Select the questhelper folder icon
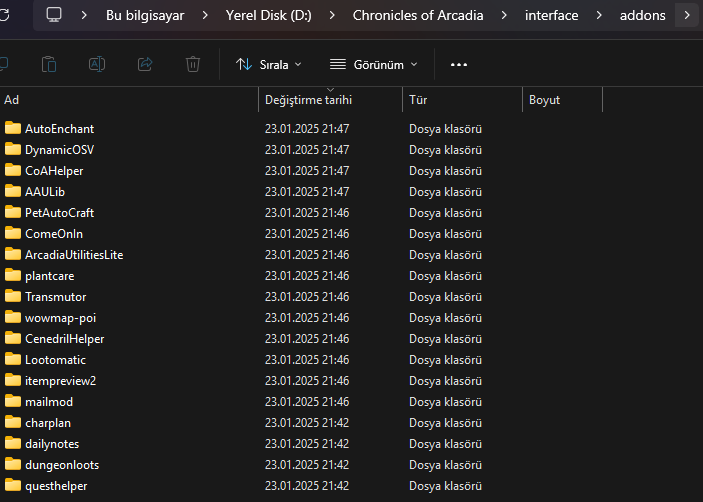Screen dimensions: 703x502 coord(13,486)
